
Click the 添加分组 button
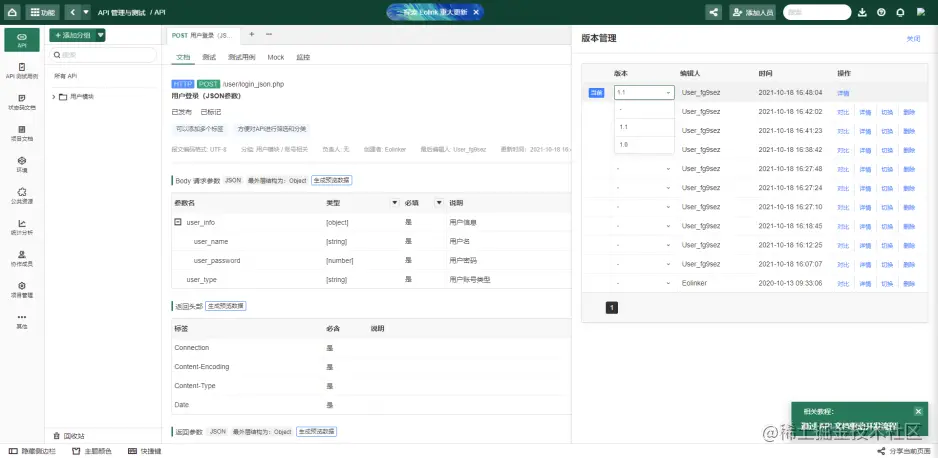tap(72, 35)
